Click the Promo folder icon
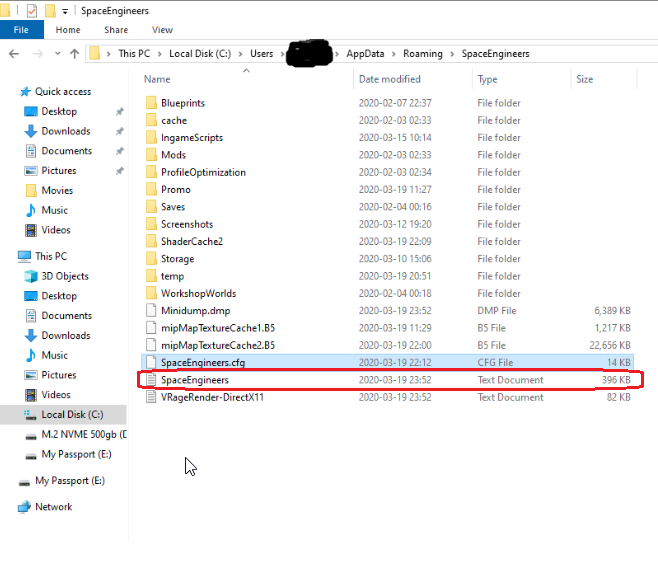Screen dimensions: 658x567 click(151, 189)
